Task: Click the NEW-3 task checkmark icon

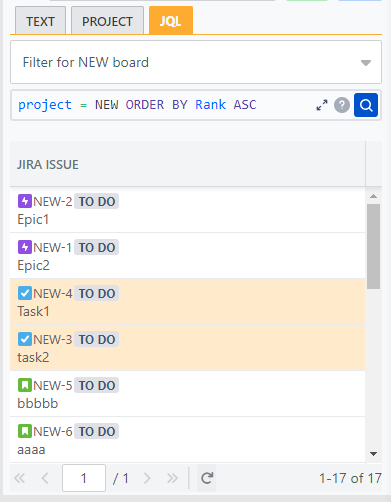Action: (x=25, y=339)
